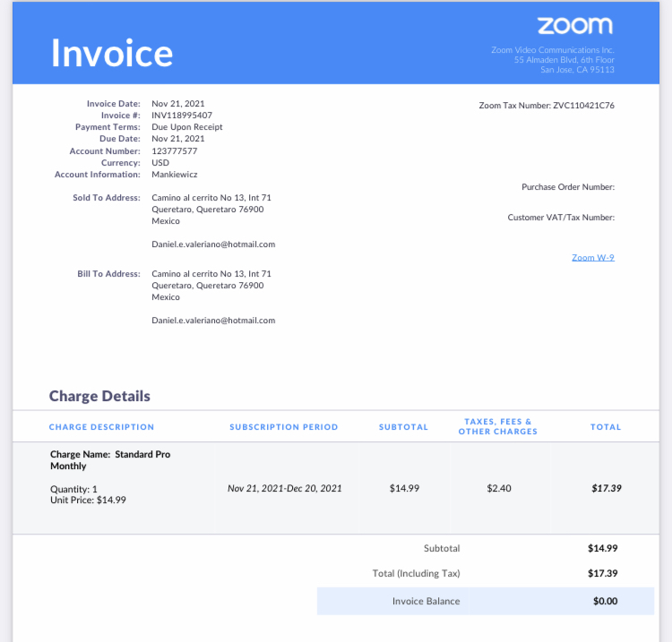
Task: Click the Zoom company address in header
Action: coord(553,60)
